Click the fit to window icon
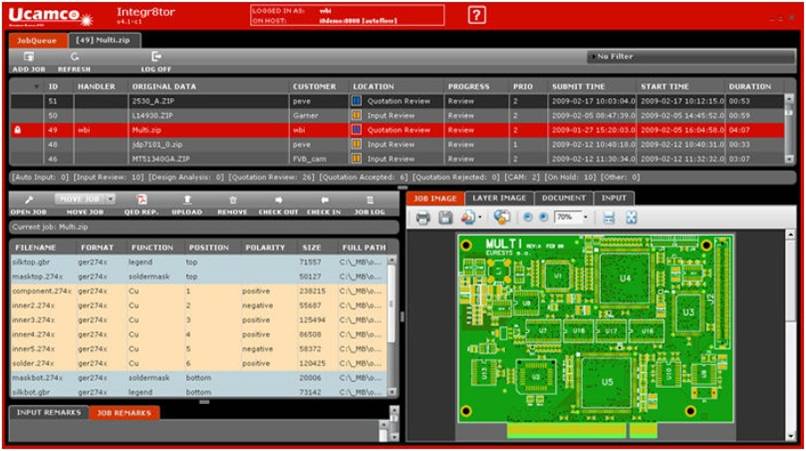806x451 pixels. pyautogui.click(x=631, y=218)
